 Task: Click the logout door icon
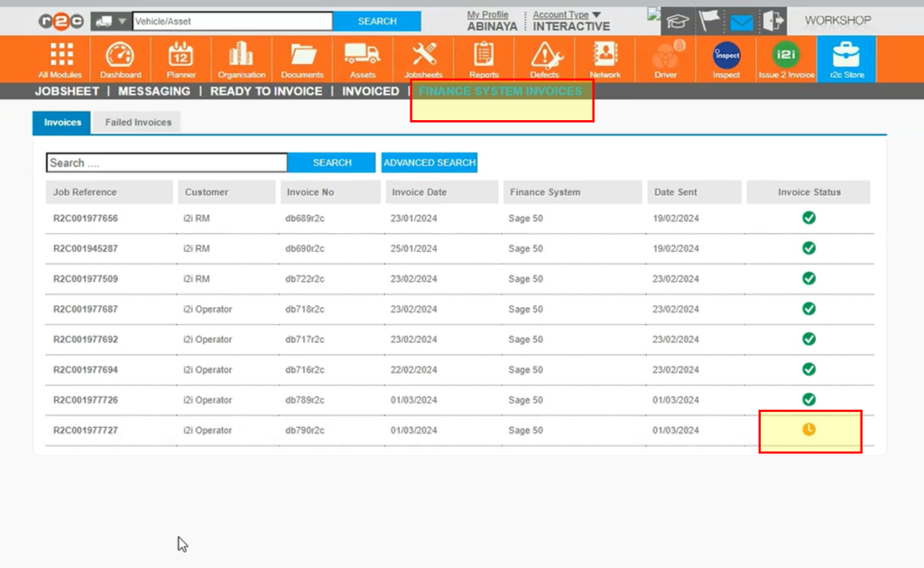772,20
